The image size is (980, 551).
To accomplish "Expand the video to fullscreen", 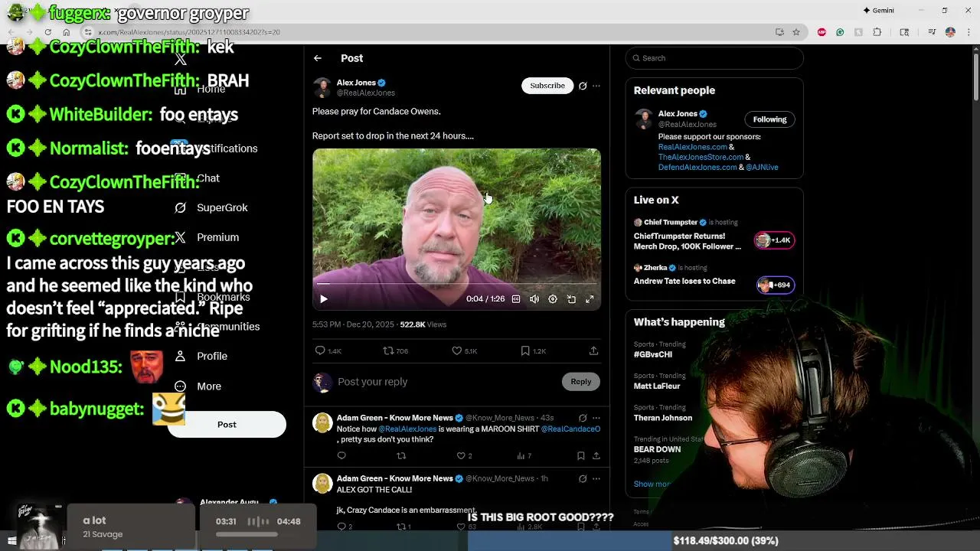I will [x=590, y=299].
